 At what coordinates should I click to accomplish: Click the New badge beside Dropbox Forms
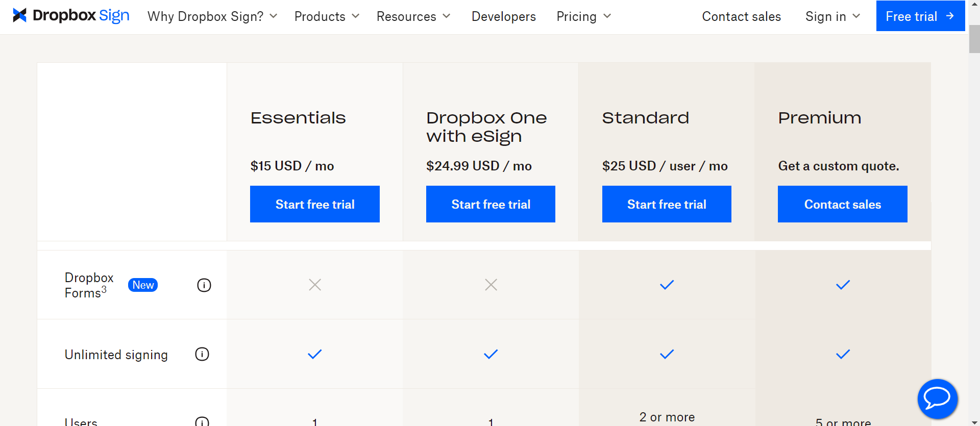143,285
